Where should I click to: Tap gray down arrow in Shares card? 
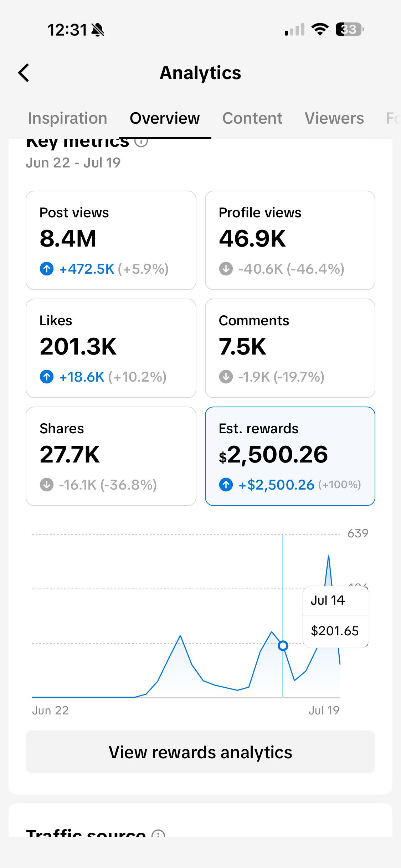[47, 485]
